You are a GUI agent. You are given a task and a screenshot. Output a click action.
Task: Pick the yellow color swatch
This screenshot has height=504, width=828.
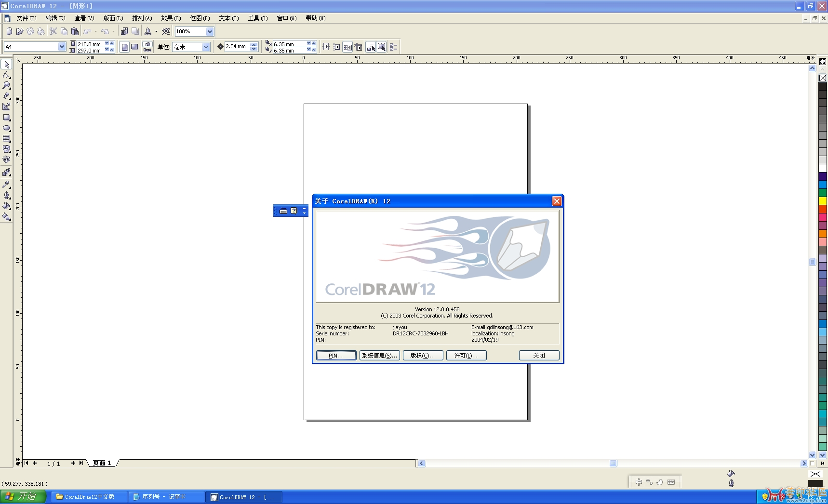[823, 201]
